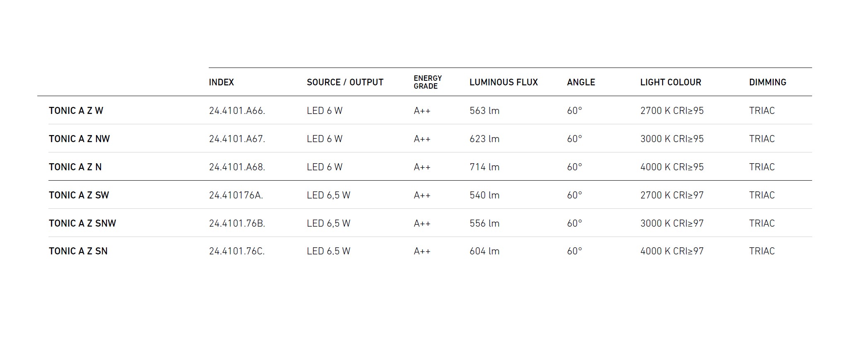Image resolution: width=868 pixels, height=348 pixels.
Task: Select the TONIC A Z N row label
Action: tap(75, 167)
